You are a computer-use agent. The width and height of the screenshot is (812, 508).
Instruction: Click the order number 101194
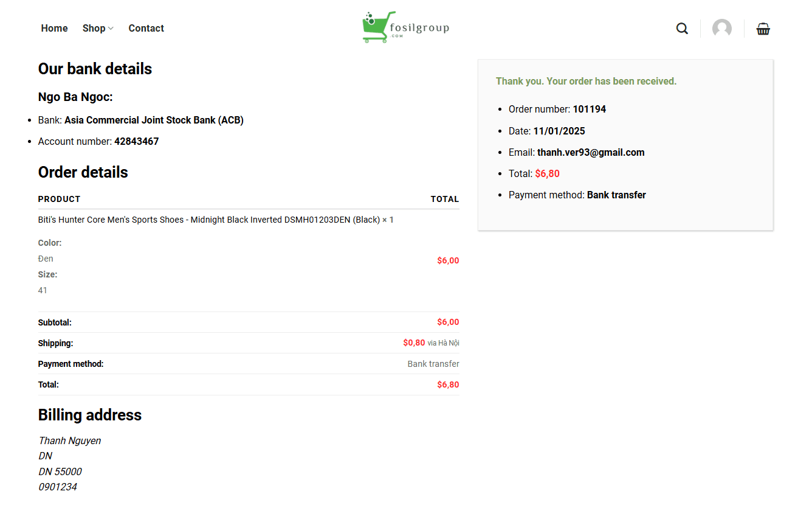coord(590,110)
